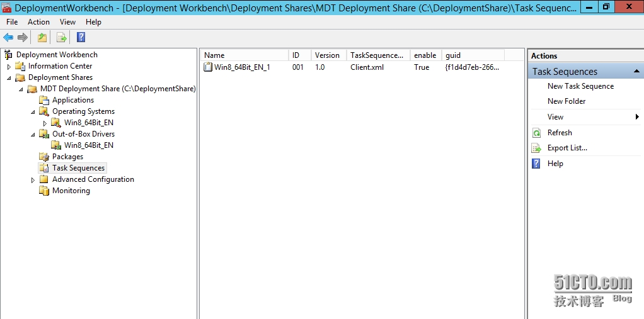Click the guid value {f1d4d7eb-266...

(472, 67)
